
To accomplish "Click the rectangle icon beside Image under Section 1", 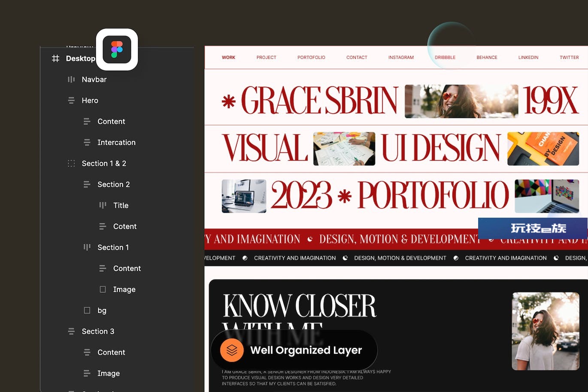I will click(x=103, y=289).
